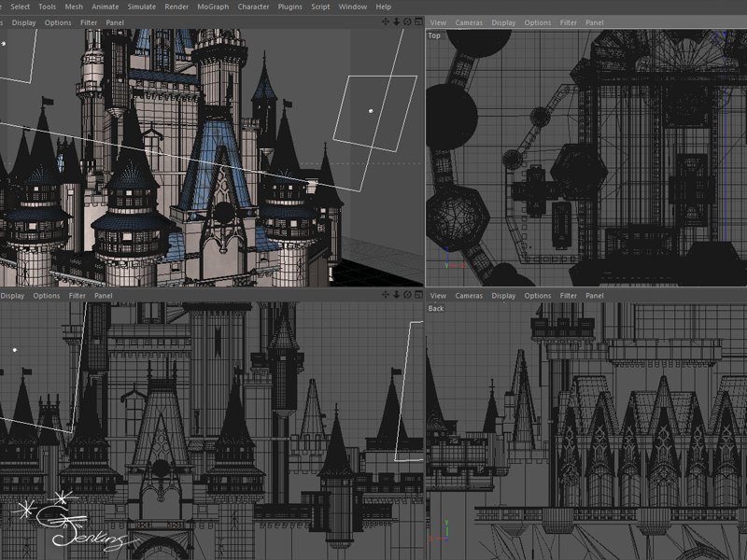Open the Window menu
The height and width of the screenshot is (560, 747).
(x=353, y=7)
